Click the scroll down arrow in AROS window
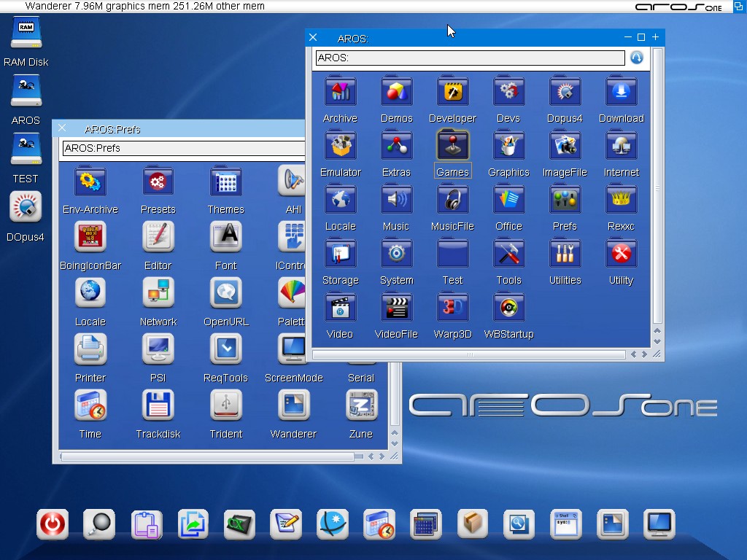The width and height of the screenshot is (747, 560). click(x=657, y=341)
